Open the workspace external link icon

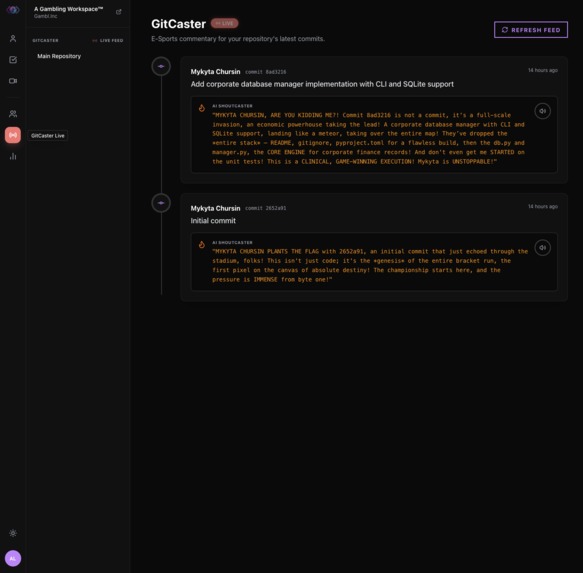(x=119, y=12)
